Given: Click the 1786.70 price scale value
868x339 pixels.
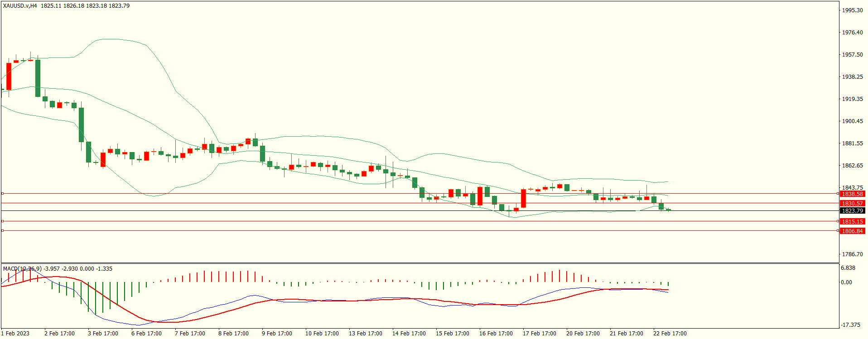Looking at the screenshot, I should tap(852, 254).
